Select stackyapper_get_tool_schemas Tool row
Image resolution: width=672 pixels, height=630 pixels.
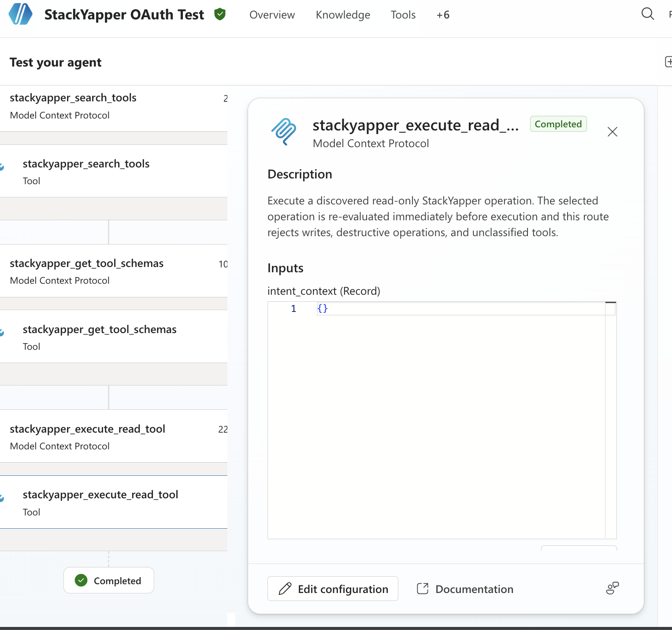pyautogui.click(x=114, y=337)
